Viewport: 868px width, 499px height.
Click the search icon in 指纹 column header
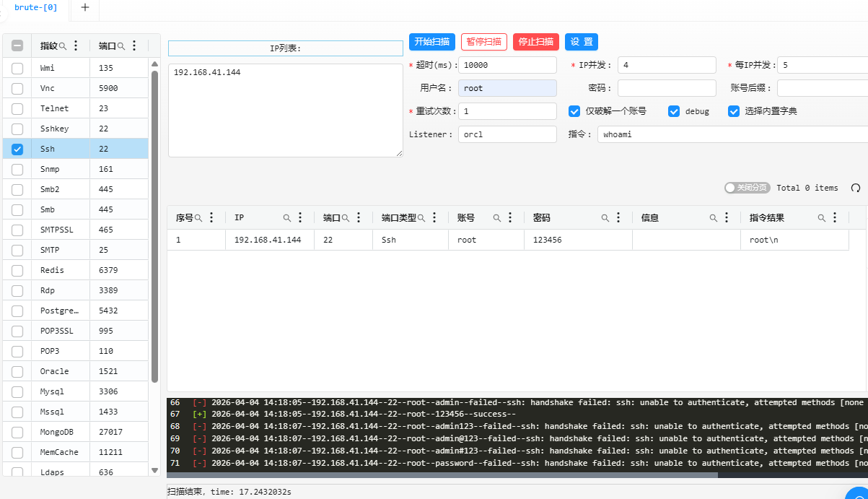click(x=63, y=45)
